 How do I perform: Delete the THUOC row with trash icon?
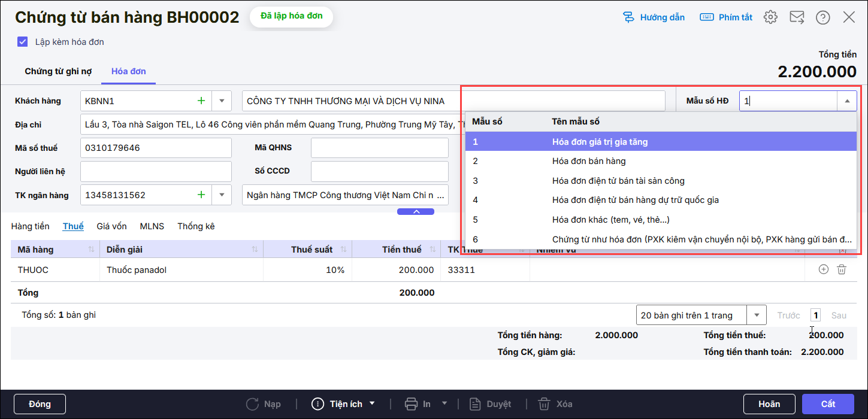(x=841, y=270)
